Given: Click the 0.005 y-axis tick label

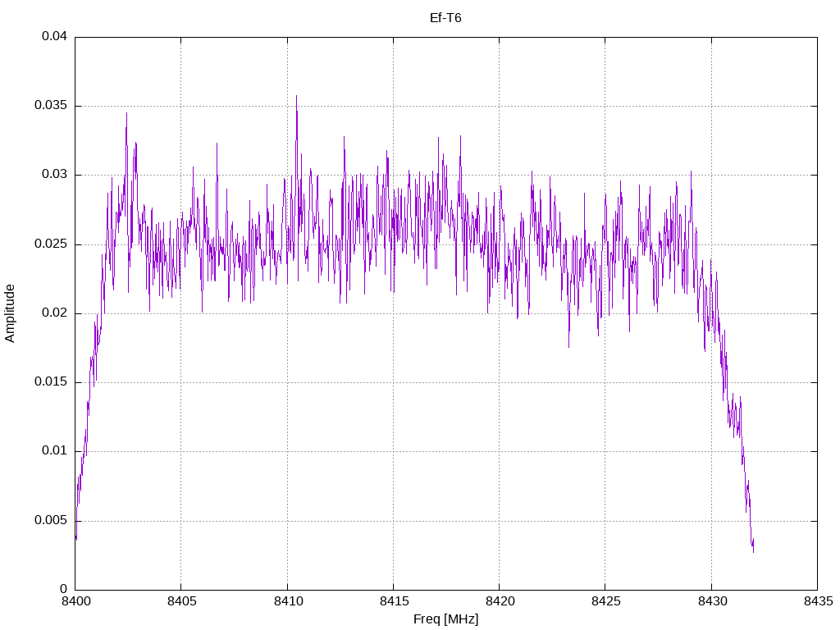Looking at the screenshot, I should click(51, 520).
